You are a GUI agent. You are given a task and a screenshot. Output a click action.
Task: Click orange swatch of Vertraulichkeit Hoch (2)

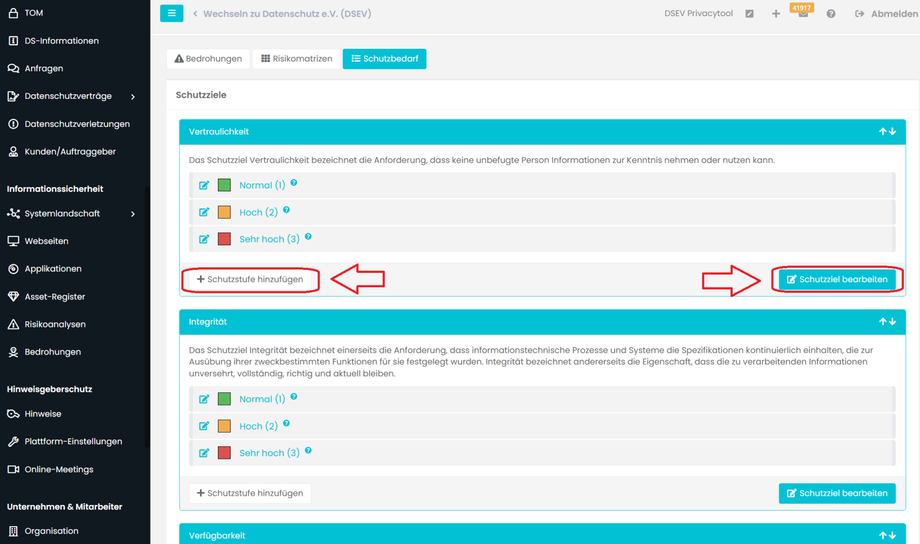click(224, 212)
